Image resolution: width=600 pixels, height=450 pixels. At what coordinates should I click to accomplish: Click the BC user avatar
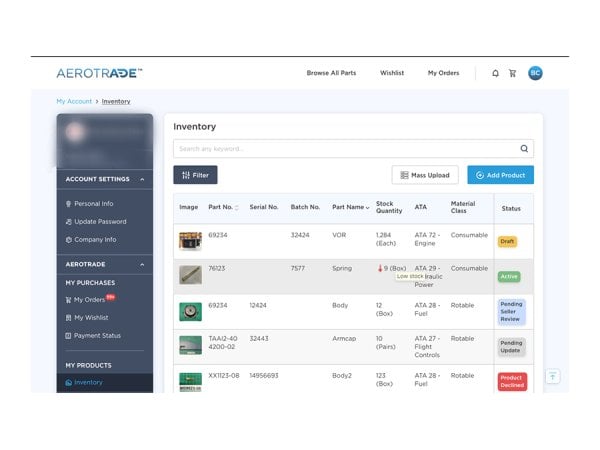pyautogui.click(x=535, y=73)
